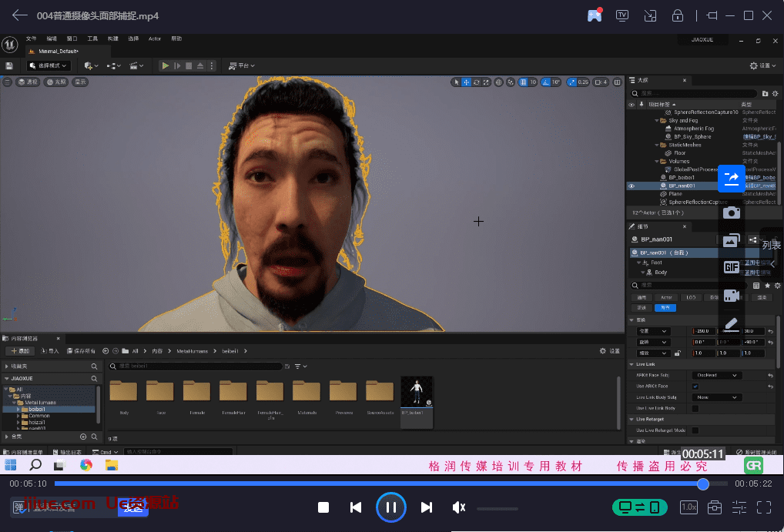The height and width of the screenshot is (532, 784).
Task: Enter fullscreen mode
Action: 764,507
